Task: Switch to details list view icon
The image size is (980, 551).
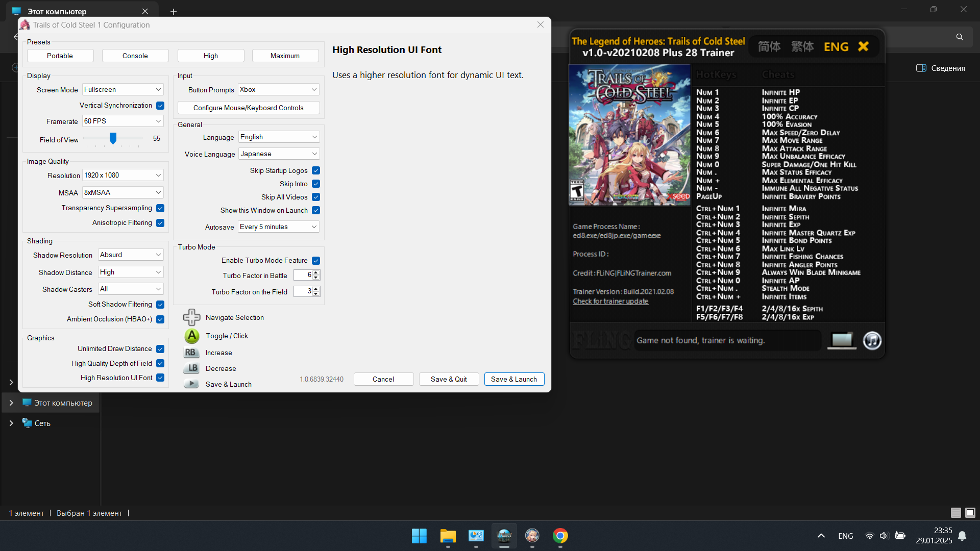Action: pos(955,513)
